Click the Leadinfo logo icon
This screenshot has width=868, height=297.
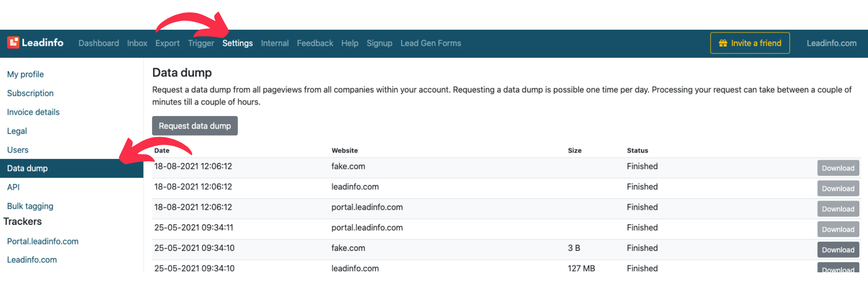click(13, 42)
